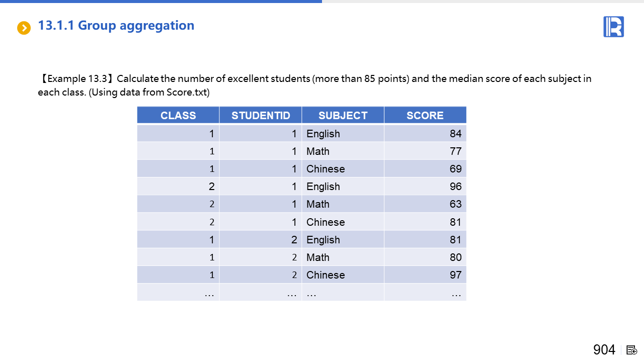Select the score cell showing 97
644x362 pixels.
point(455,275)
